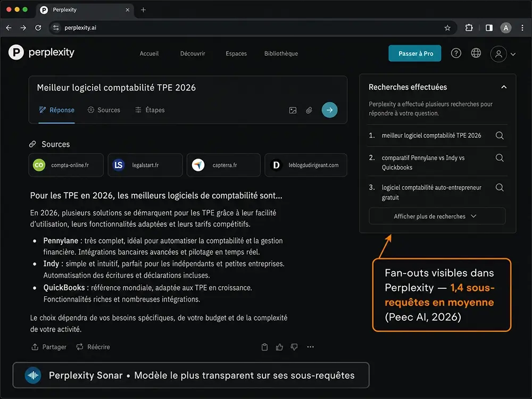Rewrite the answer via Réécrire
The height and width of the screenshot is (399, 532).
click(x=93, y=347)
